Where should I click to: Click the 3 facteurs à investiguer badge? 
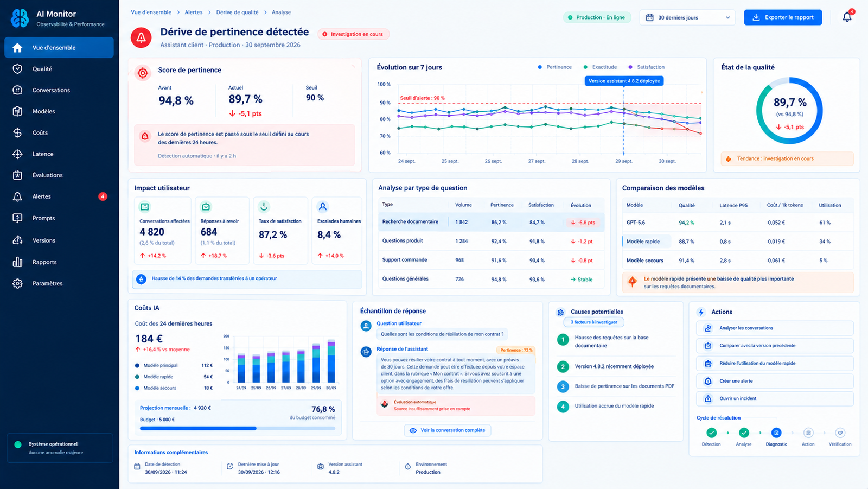click(594, 322)
